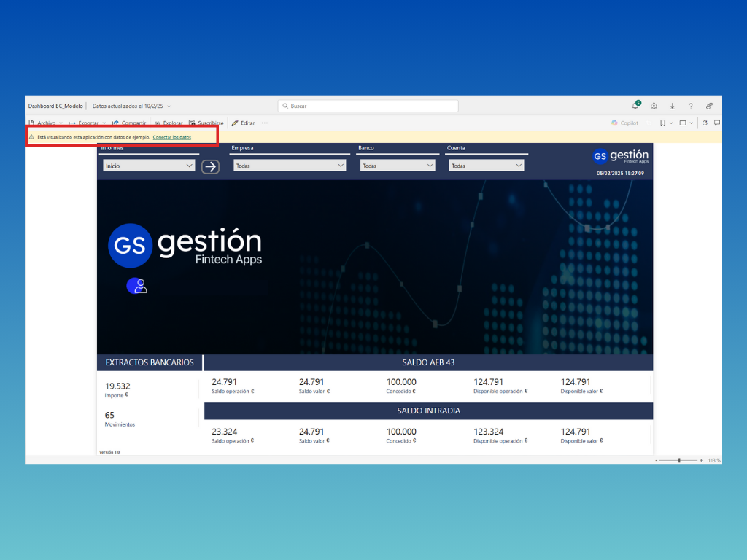Click Suscribirse in the toolbar
The width and height of the screenshot is (747, 560).
[206, 122]
